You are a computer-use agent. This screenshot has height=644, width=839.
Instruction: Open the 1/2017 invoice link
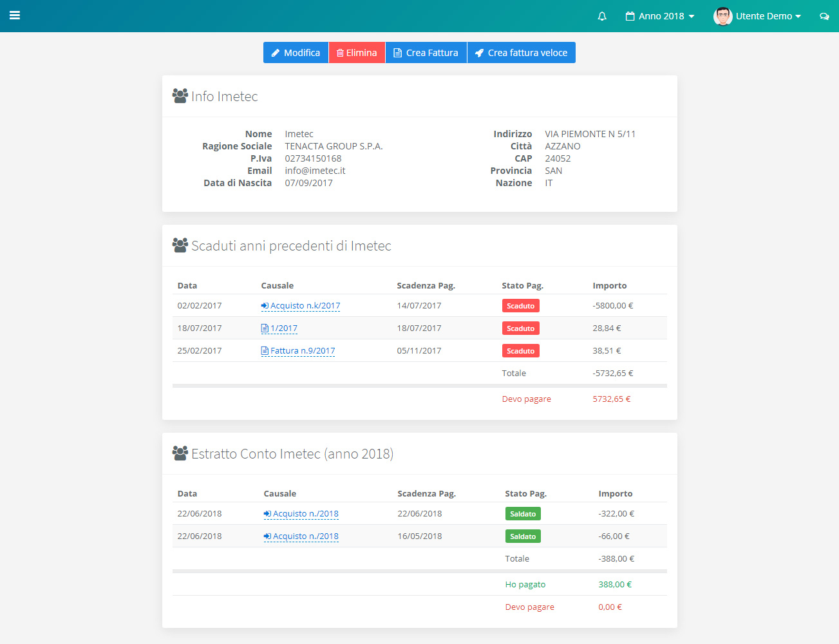tap(279, 328)
